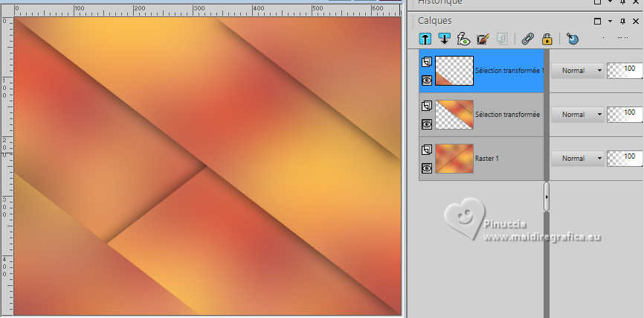Toggle the lock transparency padlock icon
644x318 pixels.
[547, 39]
